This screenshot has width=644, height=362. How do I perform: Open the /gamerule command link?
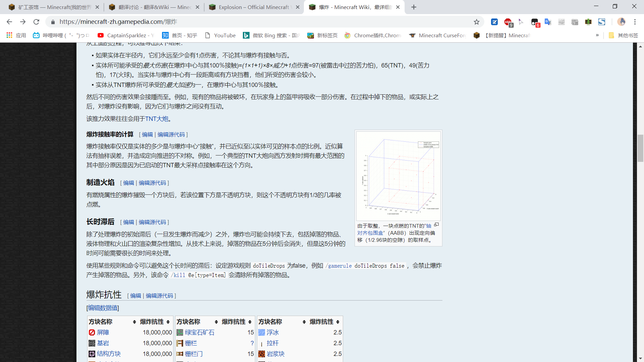coord(338,266)
